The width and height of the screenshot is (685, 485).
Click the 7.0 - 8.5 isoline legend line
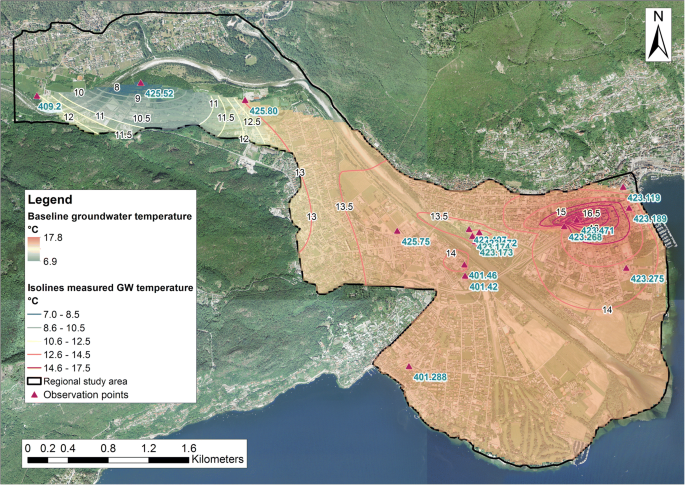pos(35,315)
